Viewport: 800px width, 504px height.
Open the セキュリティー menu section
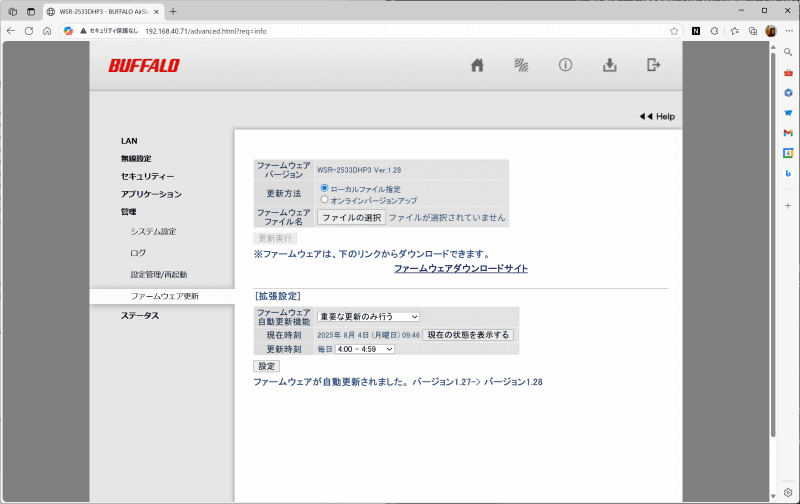point(147,177)
